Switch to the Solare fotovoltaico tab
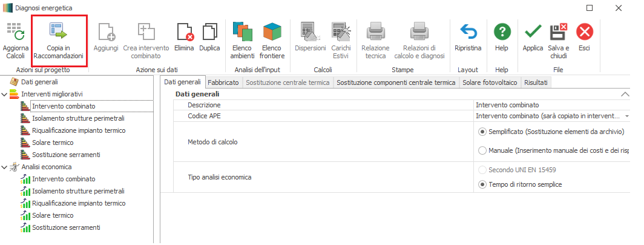The width and height of the screenshot is (644, 245). point(490,82)
